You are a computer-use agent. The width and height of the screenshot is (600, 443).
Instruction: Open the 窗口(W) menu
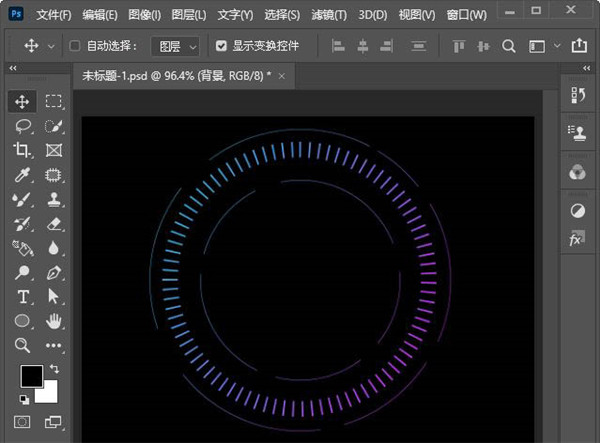tap(467, 15)
